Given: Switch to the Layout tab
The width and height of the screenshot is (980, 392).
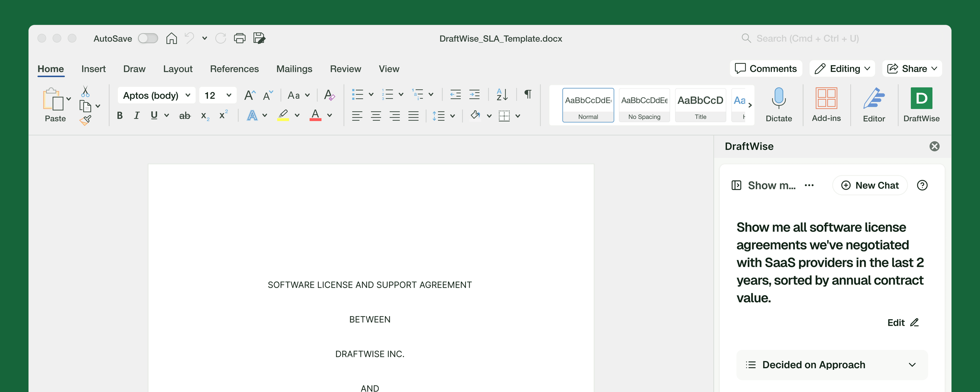Looking at the screenshot, I should point(178,69).
